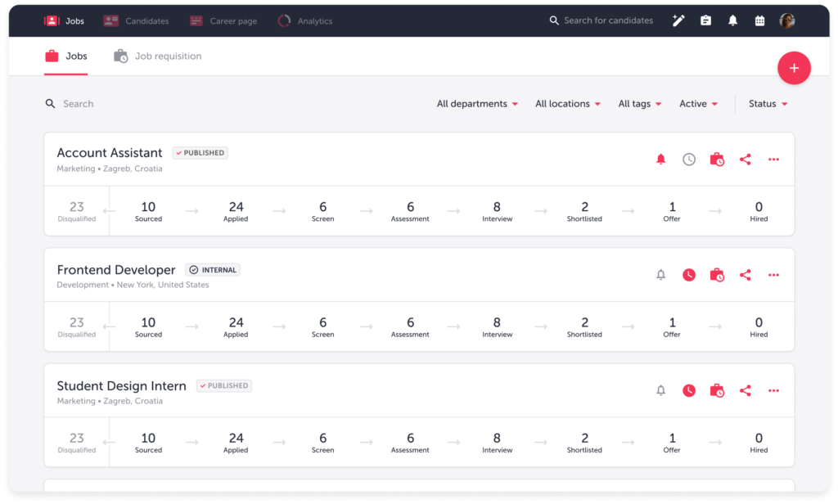Open the All locations dropdown
838x504 pixels.
568,103
